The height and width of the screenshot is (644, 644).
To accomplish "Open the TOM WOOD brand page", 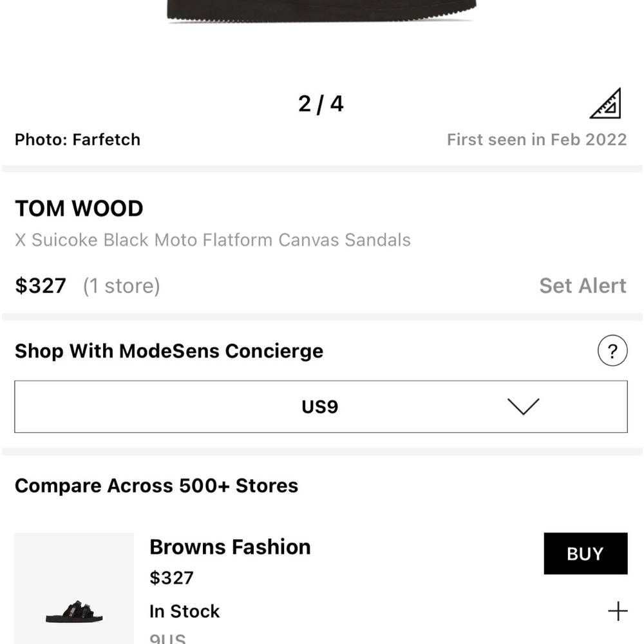I will pyautogui.click(x=79, y=209).
